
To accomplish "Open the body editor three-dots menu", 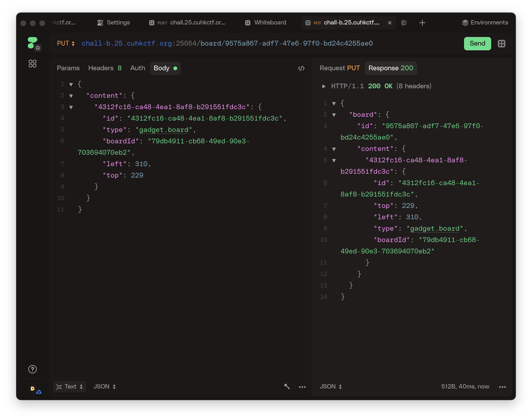I will 302,387.
